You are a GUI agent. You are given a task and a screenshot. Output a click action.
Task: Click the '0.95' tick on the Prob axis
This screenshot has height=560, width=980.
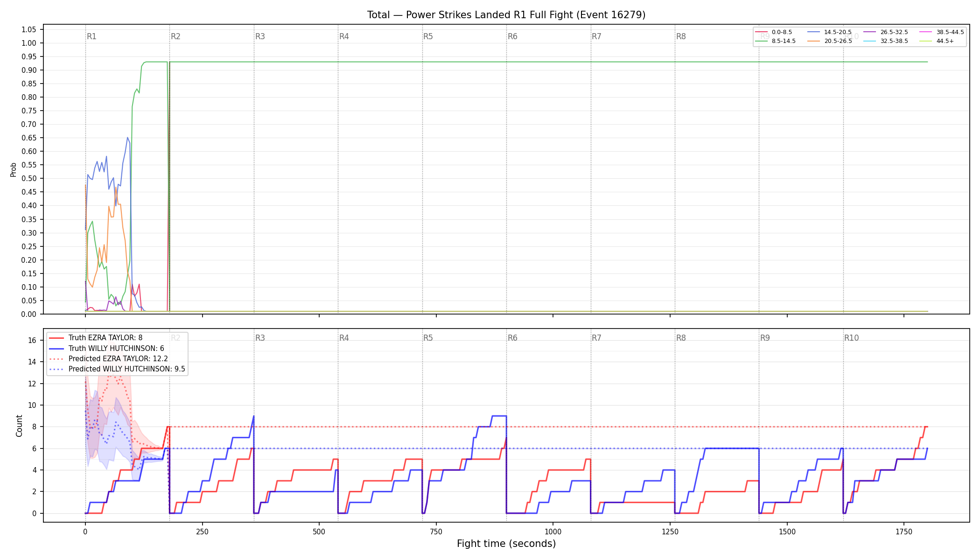pos(29,56)
